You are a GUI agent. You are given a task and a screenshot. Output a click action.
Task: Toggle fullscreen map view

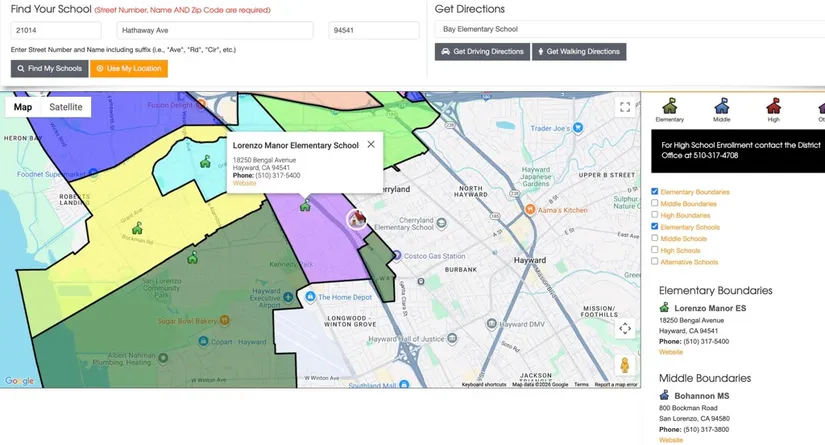click(624, 107)
